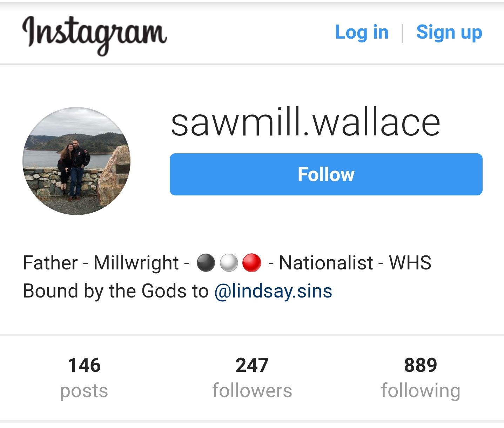
Task: Click the divider between Log in and Sign up
Action: tap(402, 33)
